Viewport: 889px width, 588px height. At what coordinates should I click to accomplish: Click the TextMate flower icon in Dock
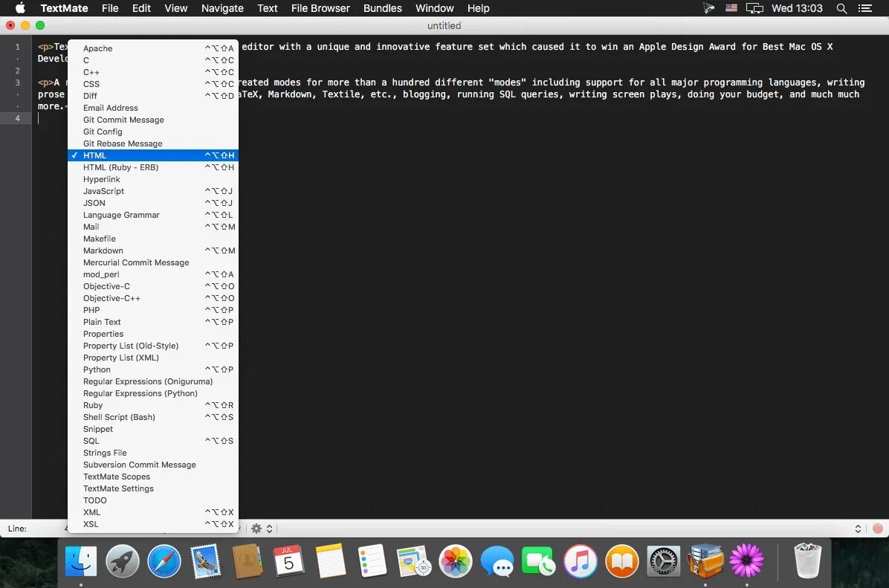pyautogui.click(x=747, y=560)
